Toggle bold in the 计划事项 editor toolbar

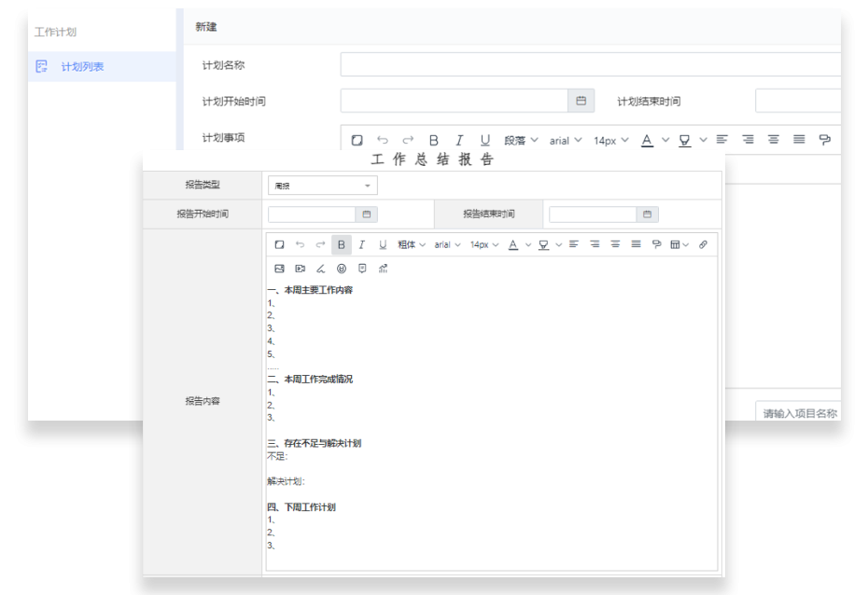[x=434, y=141]
